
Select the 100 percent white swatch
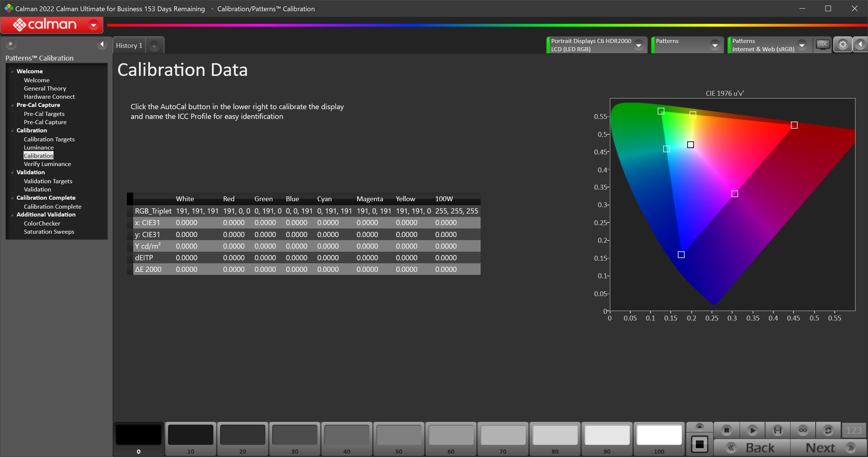tap(659, 435)
